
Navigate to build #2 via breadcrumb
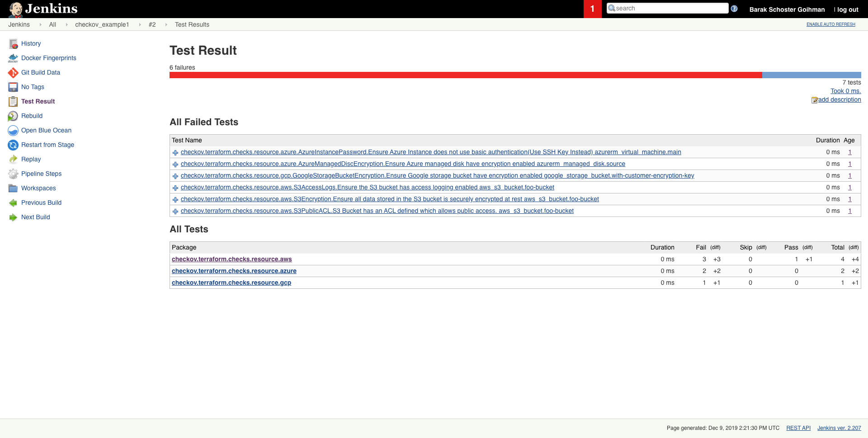pos(152,24)
